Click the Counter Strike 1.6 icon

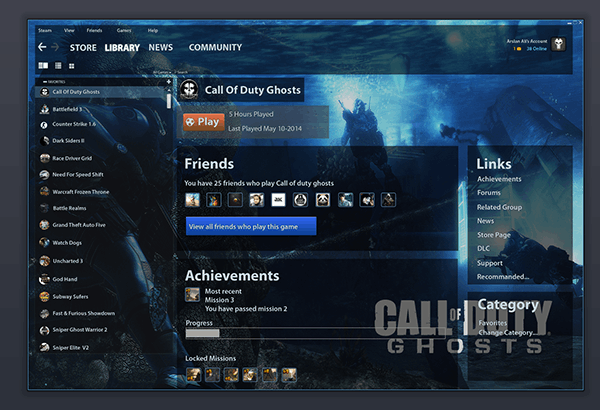pos(44,125)
